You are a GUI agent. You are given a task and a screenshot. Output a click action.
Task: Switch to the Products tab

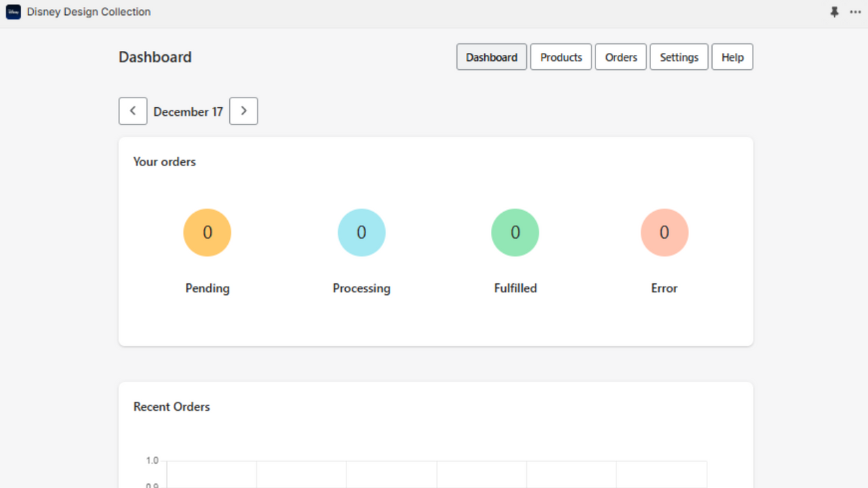point(561,57)
